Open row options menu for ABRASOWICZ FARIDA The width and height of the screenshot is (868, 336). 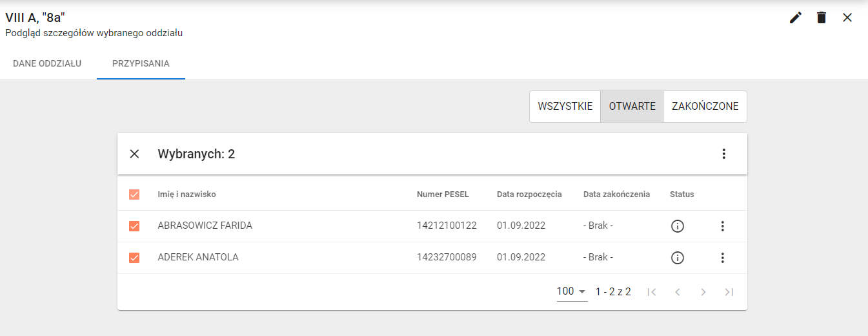[723, 226]
